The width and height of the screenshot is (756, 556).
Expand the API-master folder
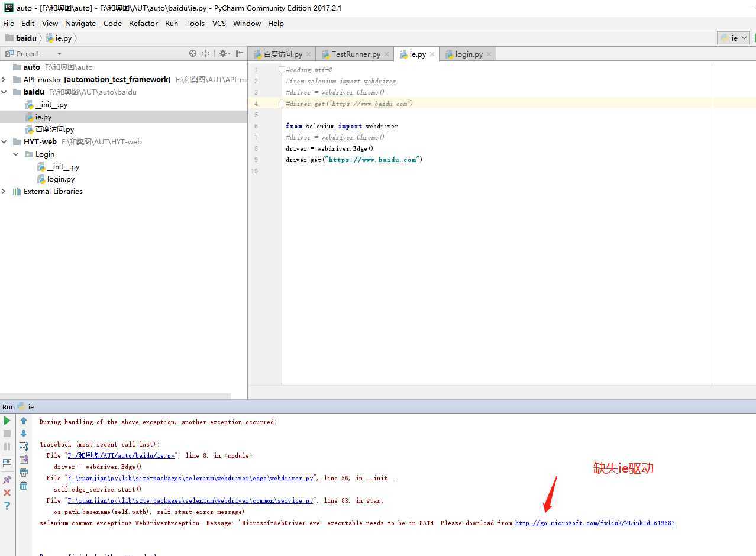click(4, 79)
